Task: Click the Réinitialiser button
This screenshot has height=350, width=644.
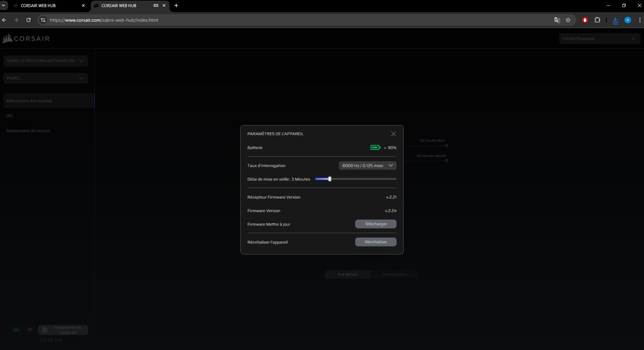Action: pyautogui.click(x=376, y=242)
